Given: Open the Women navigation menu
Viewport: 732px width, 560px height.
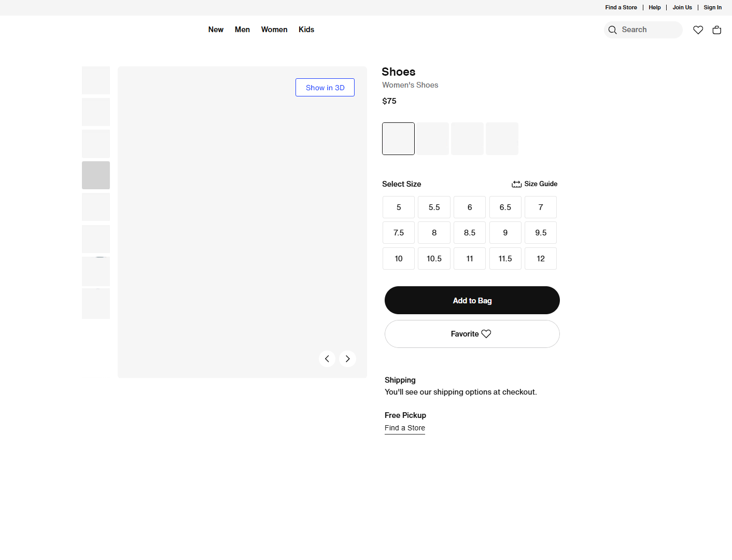Looking at the screenshot, I should (274, 30).
